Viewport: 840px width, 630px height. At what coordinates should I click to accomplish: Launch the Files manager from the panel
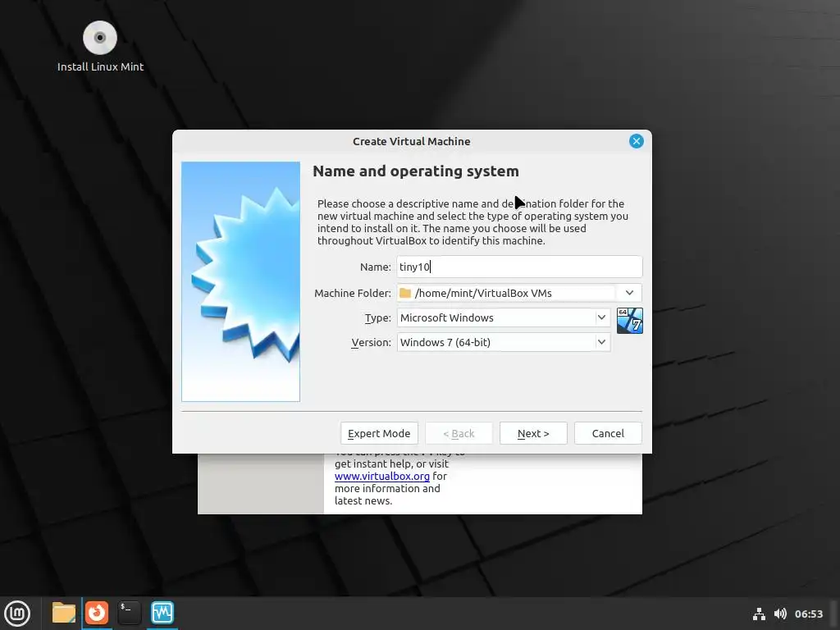pos(64,613)
